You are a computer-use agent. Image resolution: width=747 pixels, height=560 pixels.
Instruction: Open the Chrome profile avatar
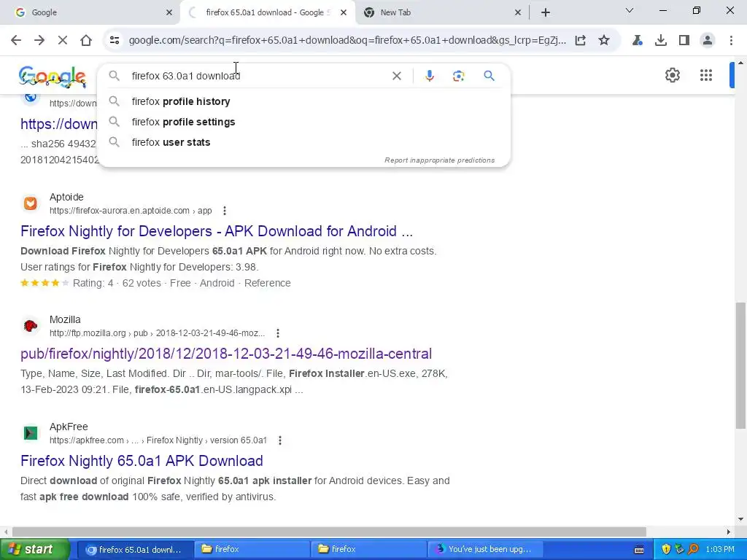point(708,41)
